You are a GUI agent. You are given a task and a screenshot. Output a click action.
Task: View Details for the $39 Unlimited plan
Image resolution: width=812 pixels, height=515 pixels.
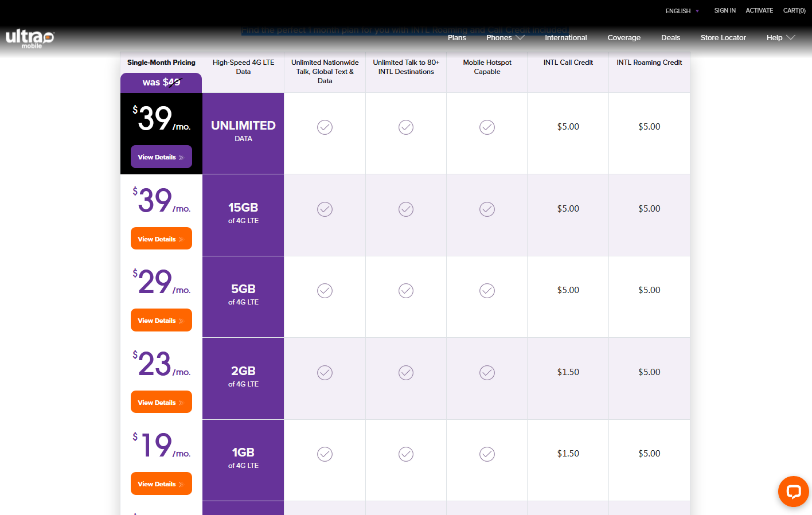pos(161,157)
